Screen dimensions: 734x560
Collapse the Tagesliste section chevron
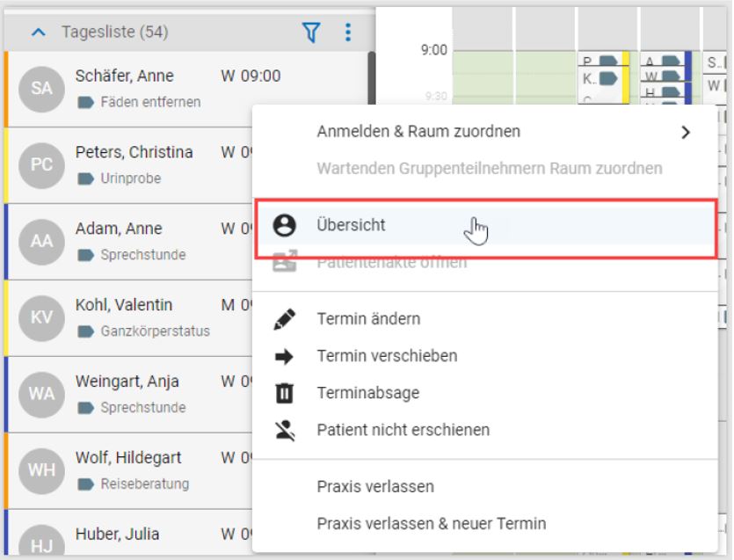(38, 33)
